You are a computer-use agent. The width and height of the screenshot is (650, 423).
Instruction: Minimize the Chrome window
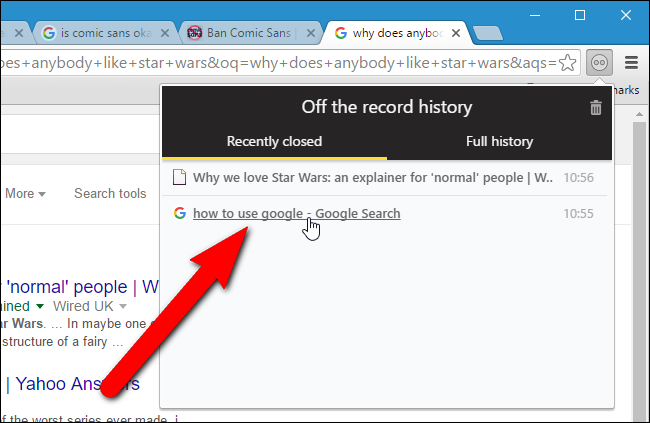[535, 15]
